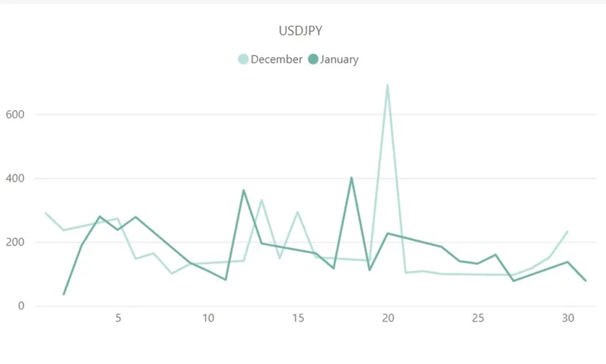This screenshot has width=606, height=364.
Task: Click the 600 y-axis label
Action: click(15, 114)
